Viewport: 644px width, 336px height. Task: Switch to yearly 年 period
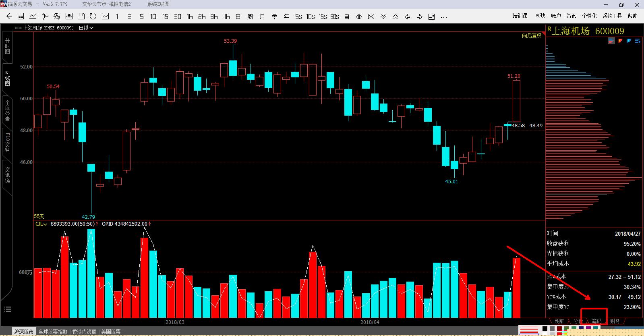coord(286,17)
